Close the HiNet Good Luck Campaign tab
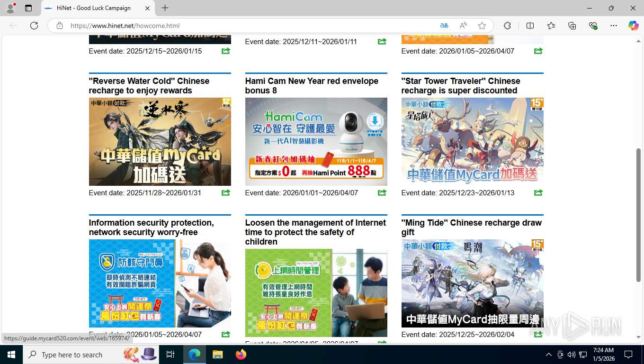This screenshot has height=364, width=644. click(x=147, y=8)
